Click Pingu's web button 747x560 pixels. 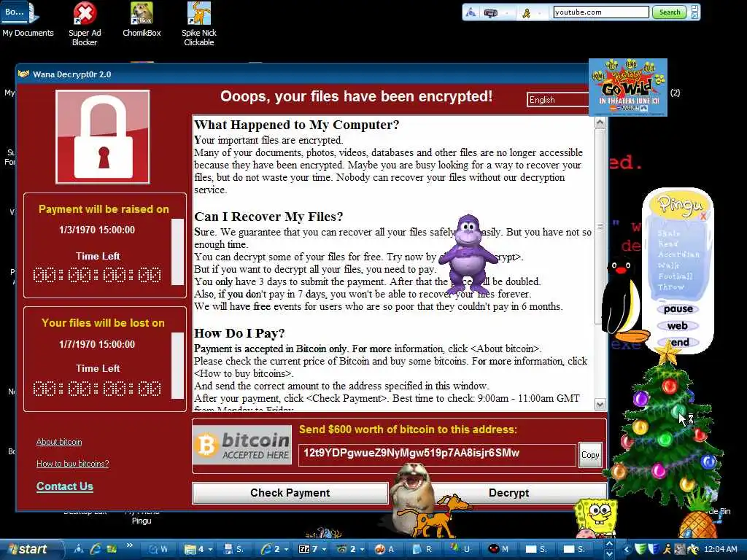[677, 326]
